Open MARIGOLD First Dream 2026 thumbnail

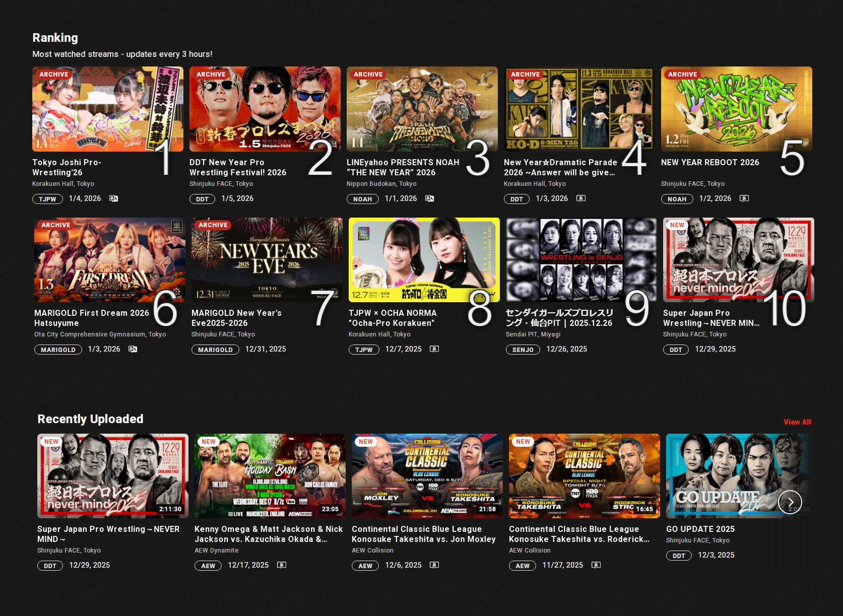[x=110, y=260]
